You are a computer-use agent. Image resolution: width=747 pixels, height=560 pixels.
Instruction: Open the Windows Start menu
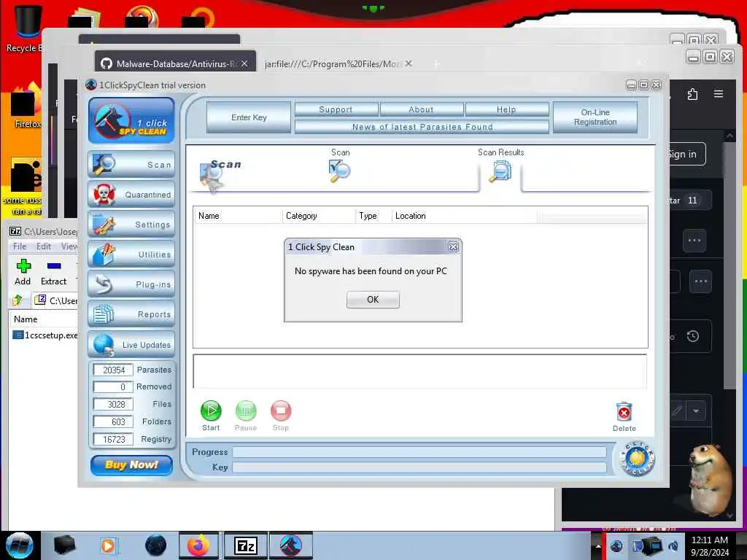tap(20, 545)
